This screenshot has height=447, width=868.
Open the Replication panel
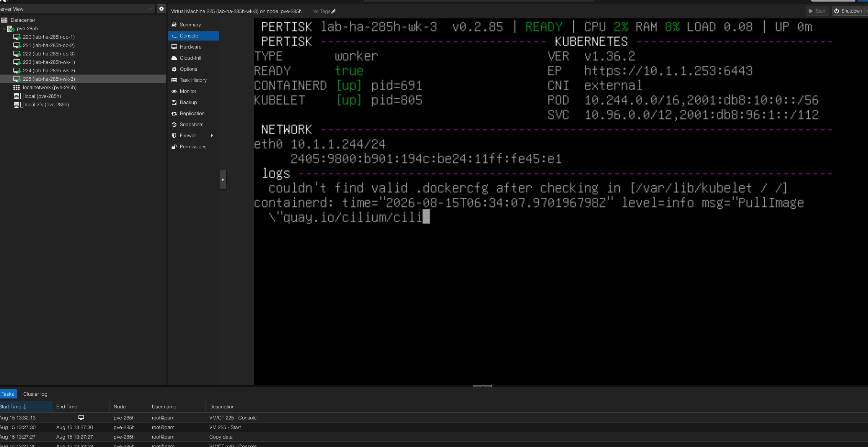tap(194, 113)
